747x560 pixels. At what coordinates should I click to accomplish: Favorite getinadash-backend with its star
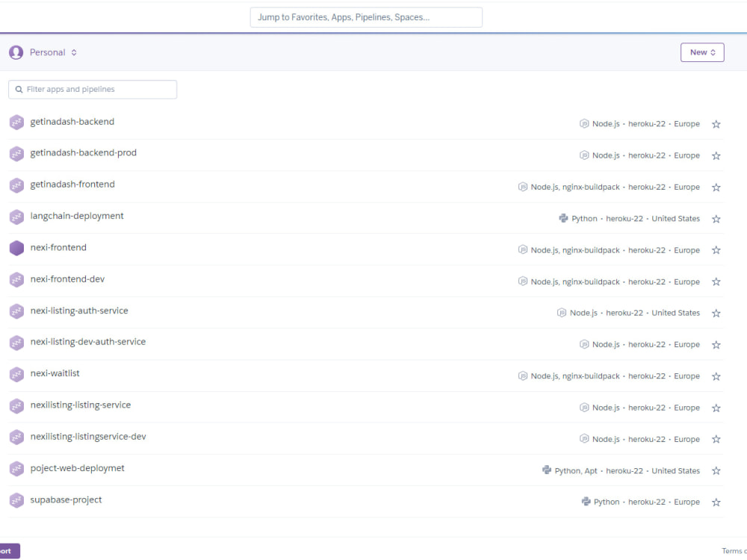pos(716,124)
